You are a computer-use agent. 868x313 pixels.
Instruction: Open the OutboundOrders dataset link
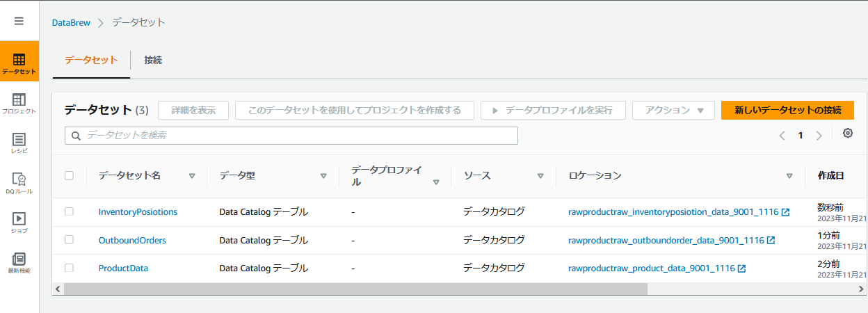point(132,240)
